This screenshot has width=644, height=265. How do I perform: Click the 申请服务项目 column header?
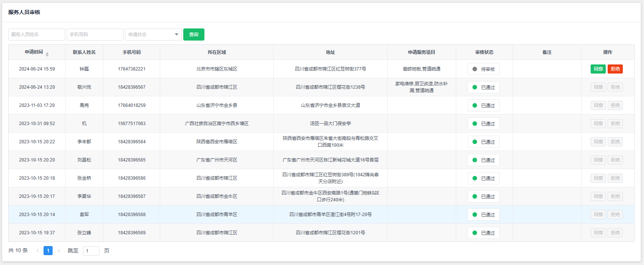point(421,52)
